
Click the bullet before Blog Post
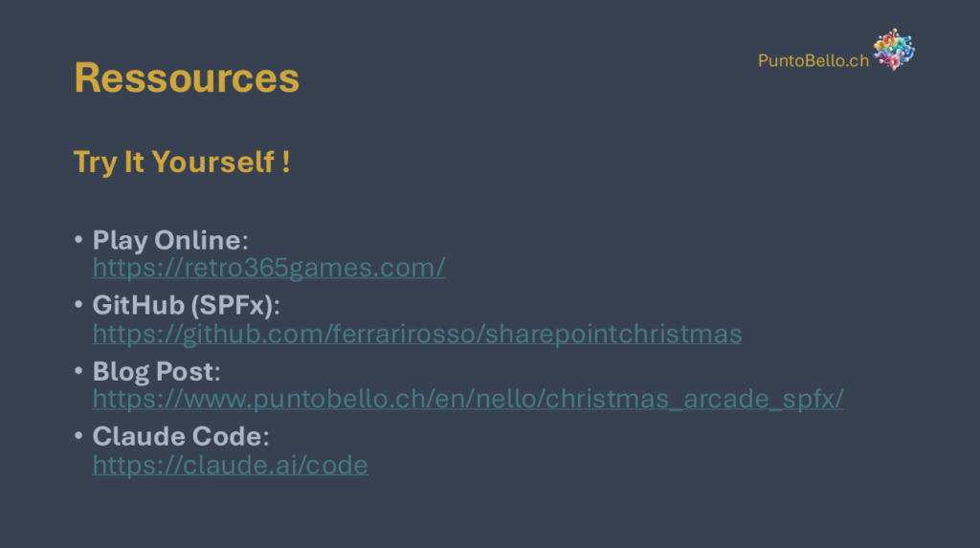[x=78, y=371]
